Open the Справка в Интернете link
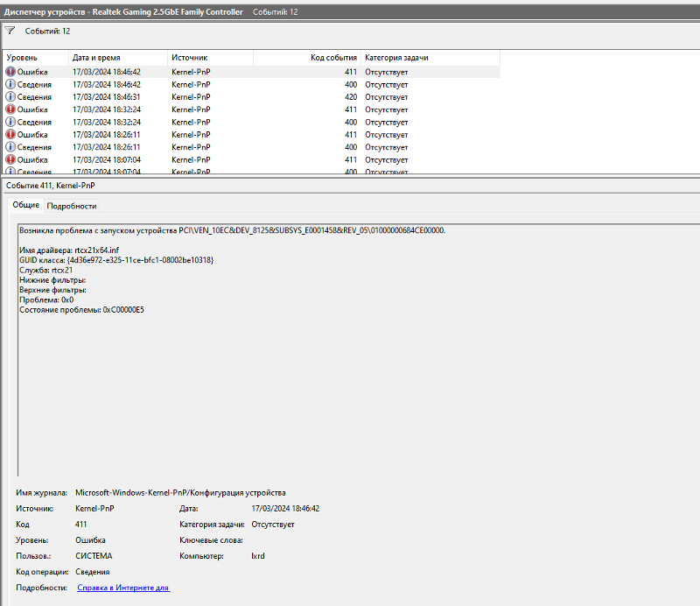 [123, 588]
